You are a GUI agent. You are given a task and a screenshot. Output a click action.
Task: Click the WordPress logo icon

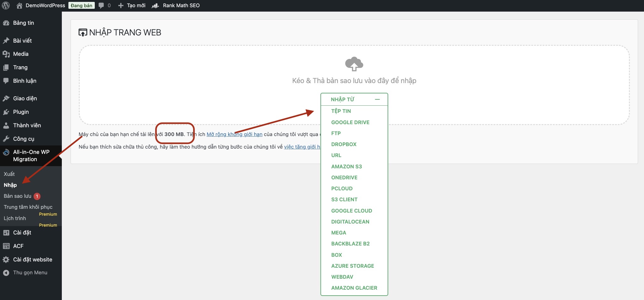(6, 6)
